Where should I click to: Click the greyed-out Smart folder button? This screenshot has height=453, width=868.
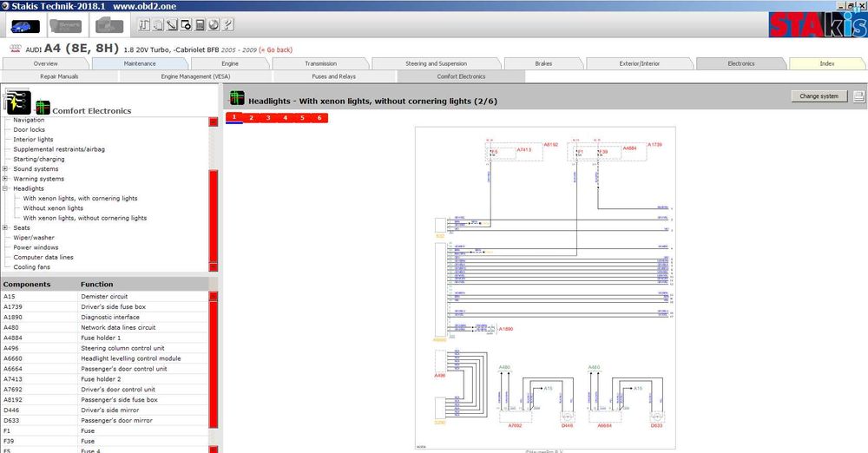(66, 25)
